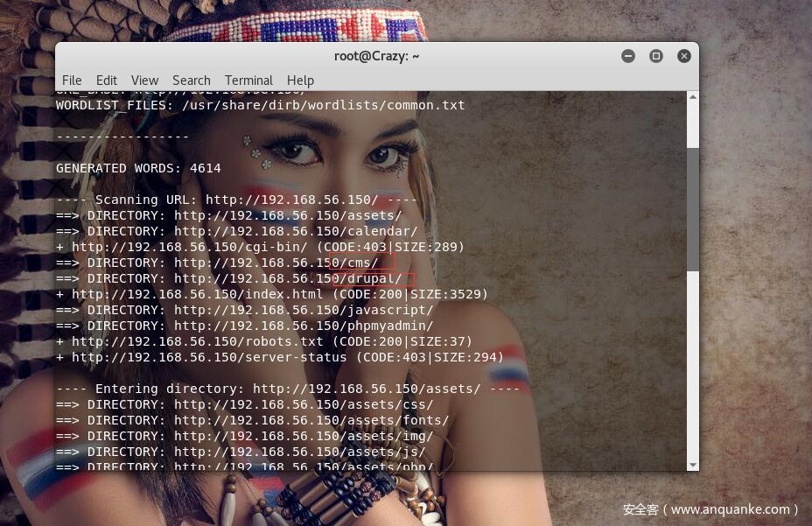The width and height of the screenshot is (812, 526).
Task: Click the /cms/ directory line
Action: point(217,263)
